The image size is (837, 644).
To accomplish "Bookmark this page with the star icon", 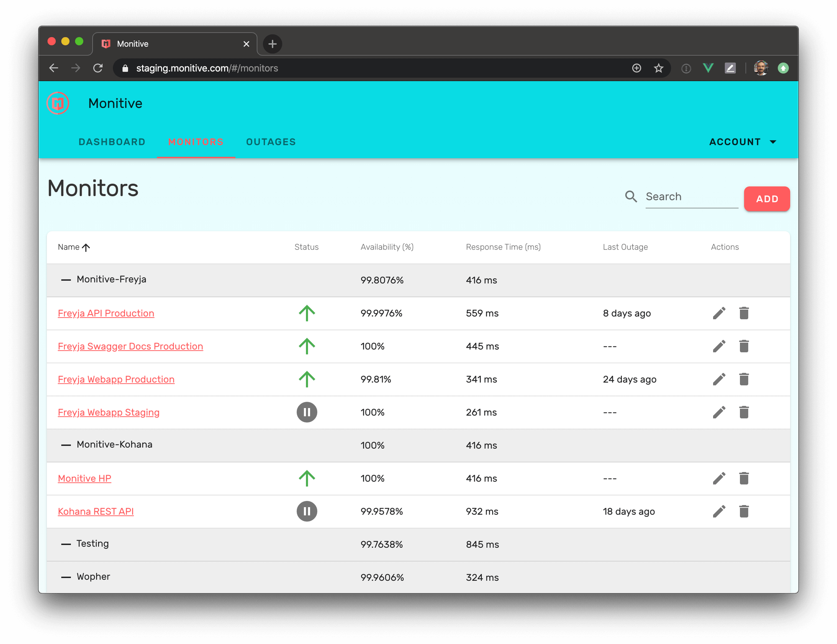I will point(659,68).
